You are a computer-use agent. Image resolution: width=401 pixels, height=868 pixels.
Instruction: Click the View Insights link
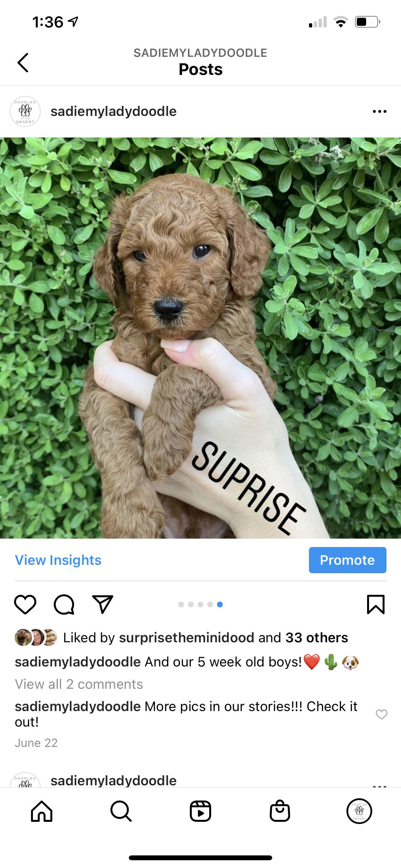pos(58,560)
